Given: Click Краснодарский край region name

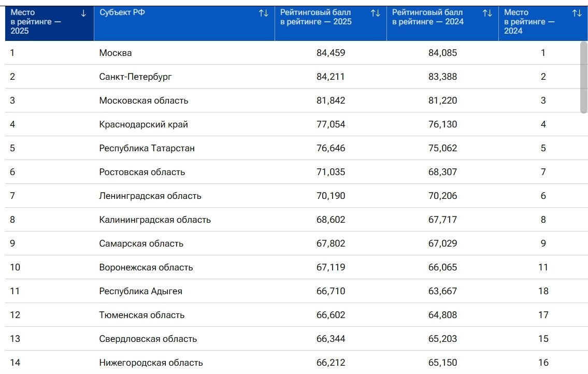Looking at the screenshot, I should coord(144,124).
